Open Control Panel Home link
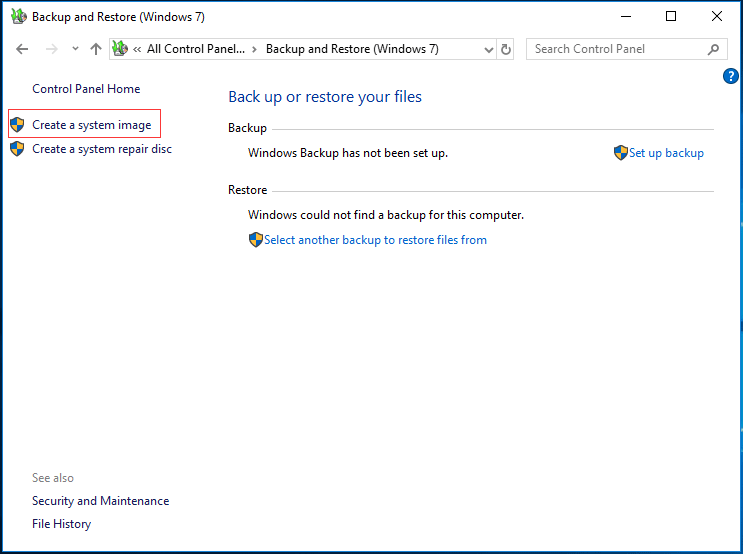This screenshot has height=554, width=743. point(86,89)
